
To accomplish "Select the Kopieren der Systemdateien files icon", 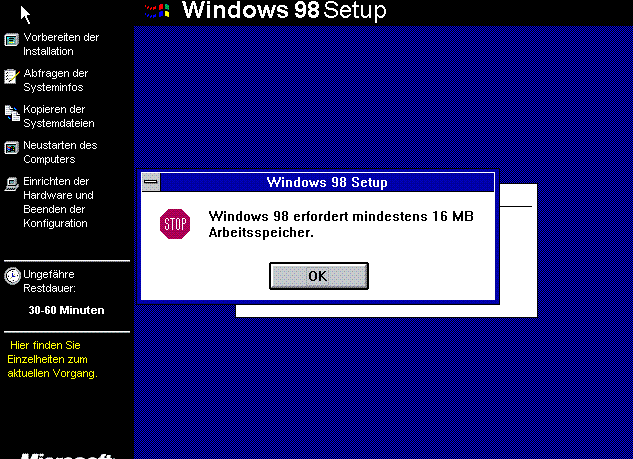I will (x=12, y=113).
